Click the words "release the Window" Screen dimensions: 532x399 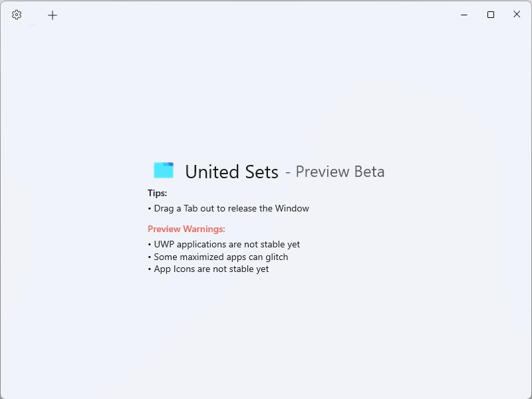268,208
